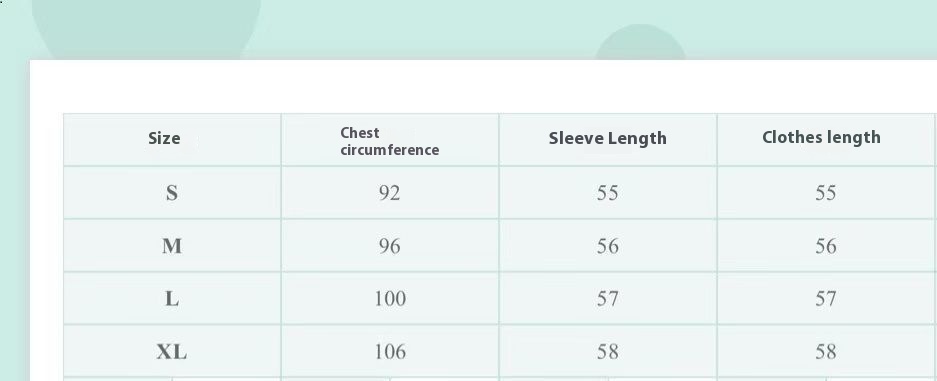Click clothes length 58 for size XL

tap(825, 352)
